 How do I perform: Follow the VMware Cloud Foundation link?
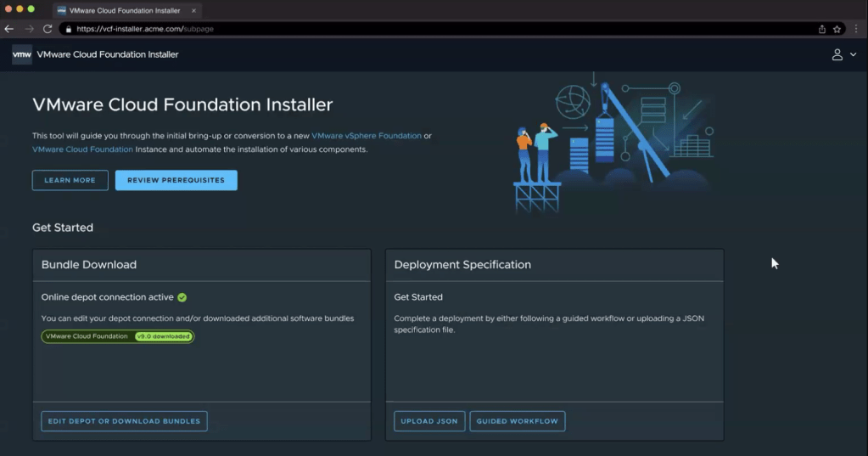pyautogui.click(x=82, y=149)
